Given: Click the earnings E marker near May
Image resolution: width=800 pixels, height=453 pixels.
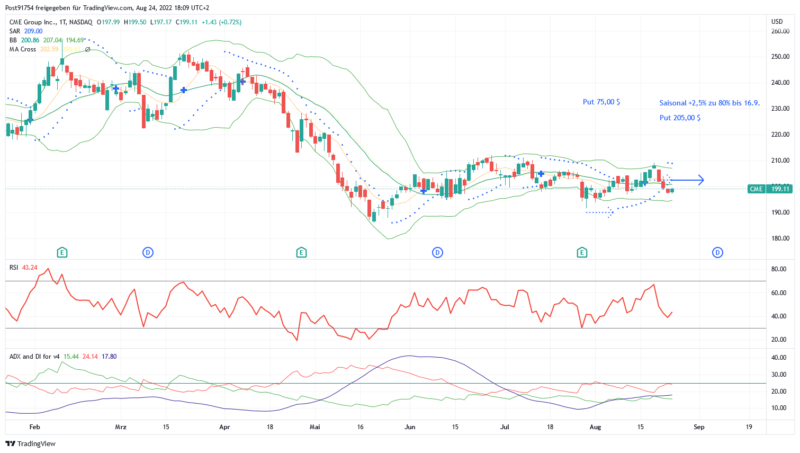Looking at the screenshot, I should tap(302, 252).
